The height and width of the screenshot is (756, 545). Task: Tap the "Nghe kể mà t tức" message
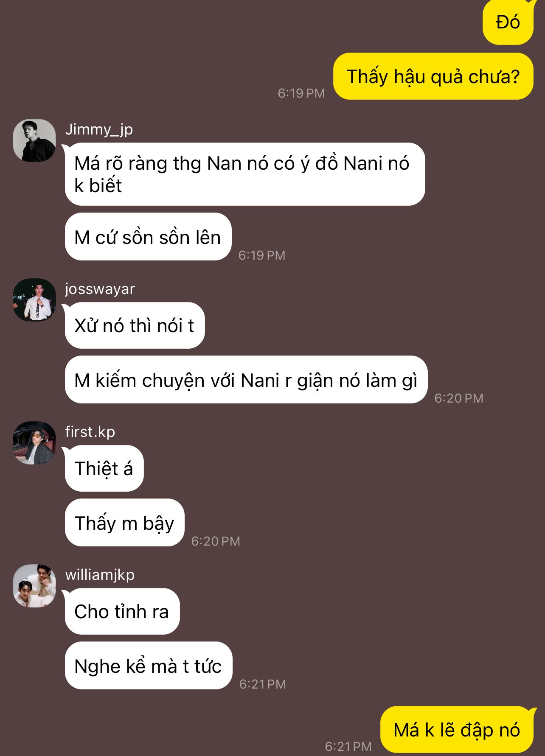[x=149, y=666]
